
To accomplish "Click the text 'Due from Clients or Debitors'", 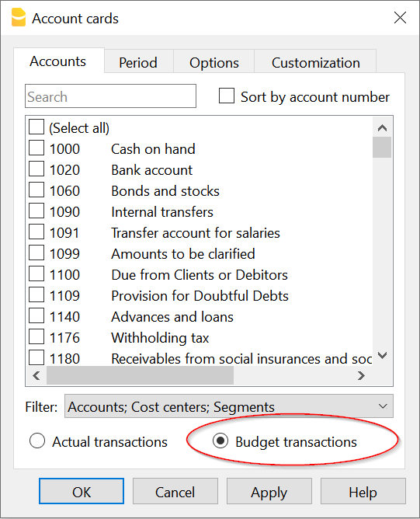I will (x=200, y=275).
